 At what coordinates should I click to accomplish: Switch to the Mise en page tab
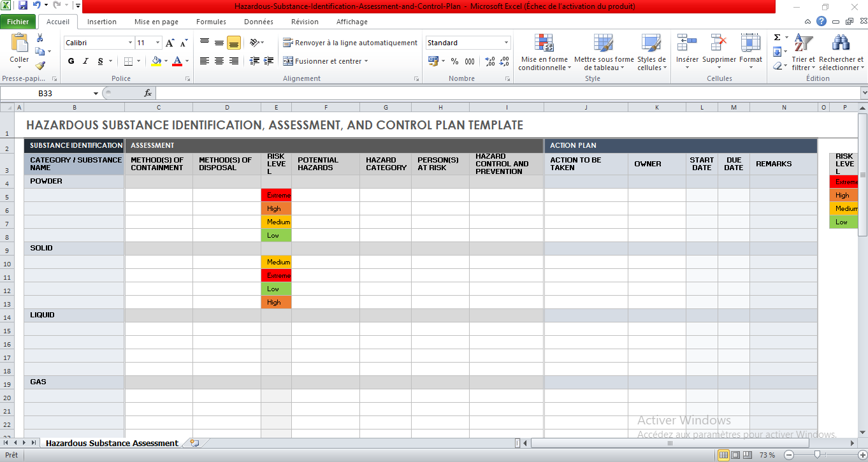coord(156,22)
